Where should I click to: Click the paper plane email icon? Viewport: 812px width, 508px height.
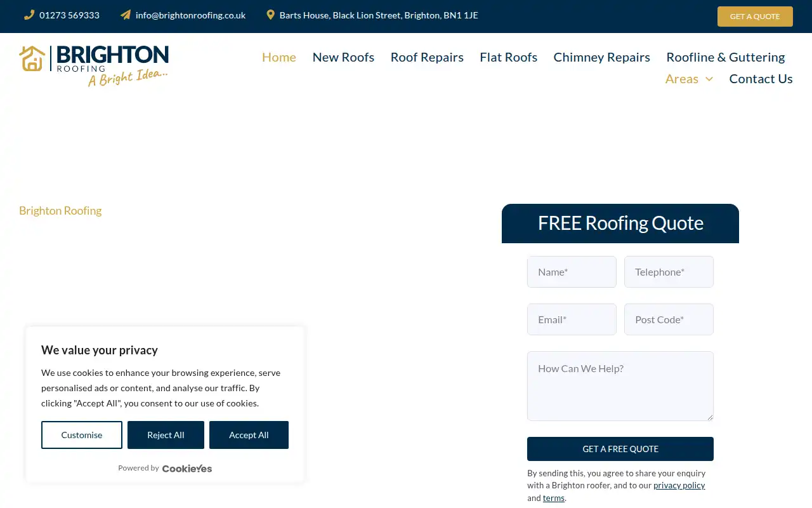point(126,15)
